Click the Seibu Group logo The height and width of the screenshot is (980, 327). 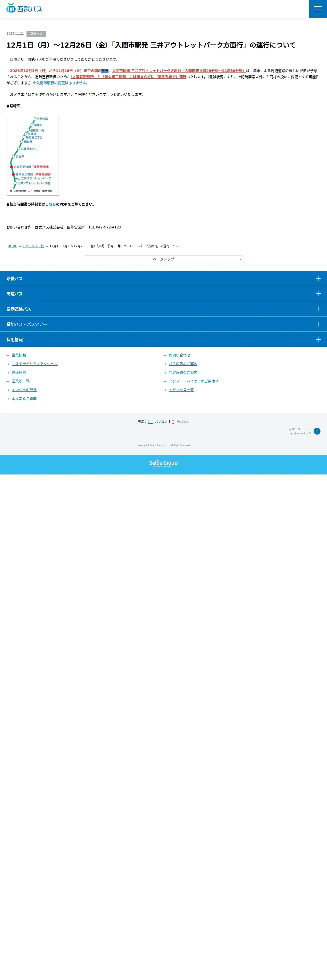click(x=163, y=464)
